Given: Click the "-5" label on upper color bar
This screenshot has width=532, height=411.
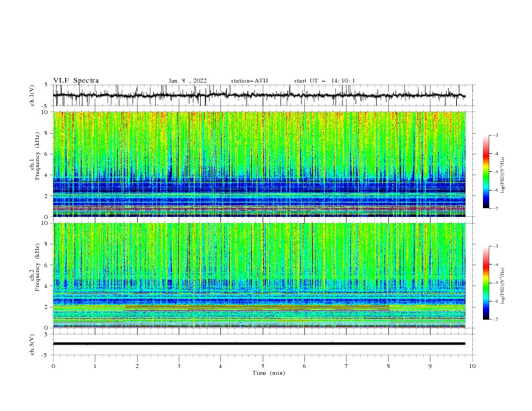Looking at the screenshot, I should point(496,172).
